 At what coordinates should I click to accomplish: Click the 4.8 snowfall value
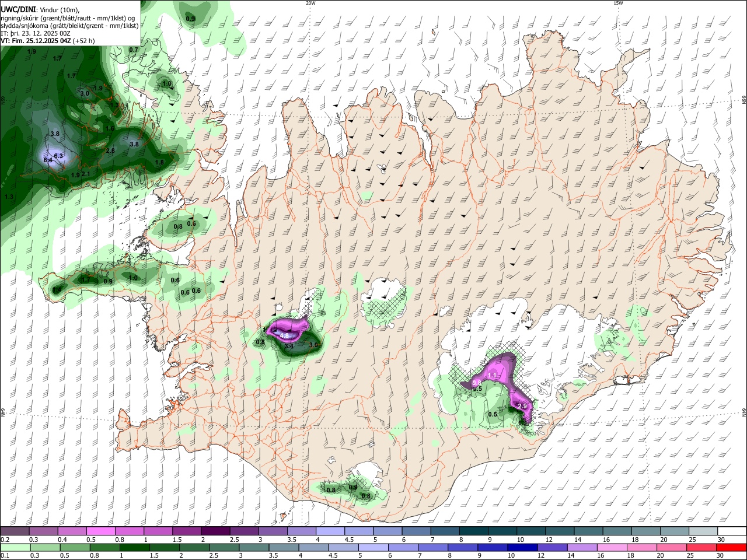coord(285,336)
